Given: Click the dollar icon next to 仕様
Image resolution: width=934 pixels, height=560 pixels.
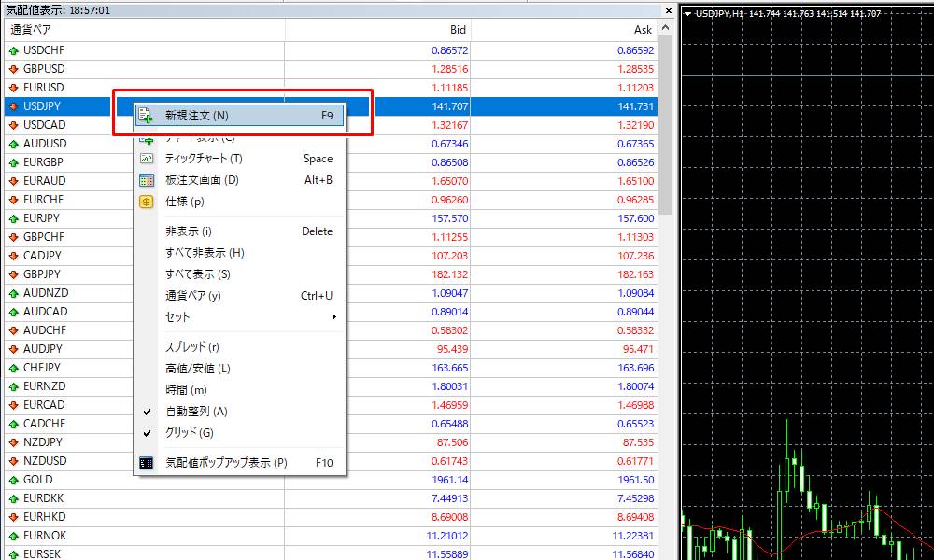Looking at the screenshot, I should 146,199.
